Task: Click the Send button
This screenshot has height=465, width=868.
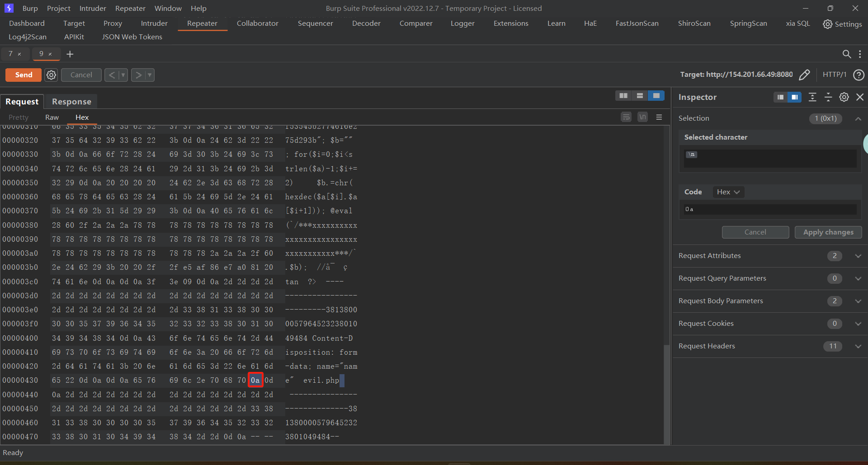Action: click(x=24, y=75)
